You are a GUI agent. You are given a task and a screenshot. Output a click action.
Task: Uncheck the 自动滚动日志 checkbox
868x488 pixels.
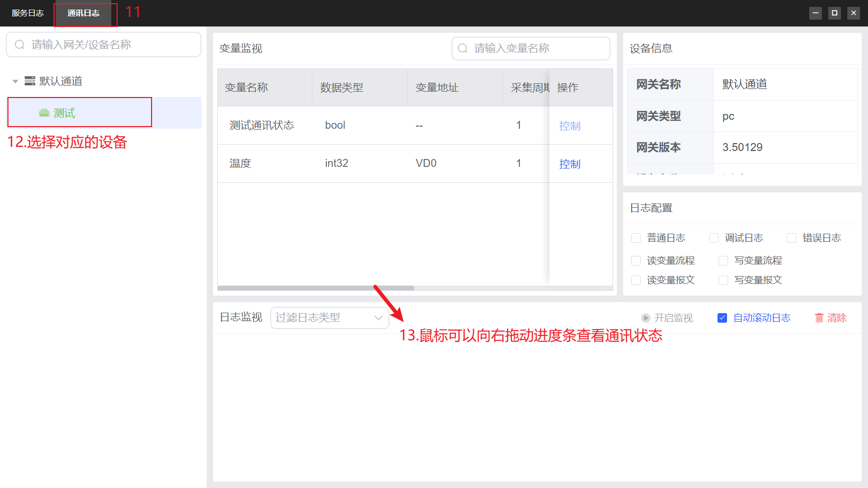coord(722,318)
